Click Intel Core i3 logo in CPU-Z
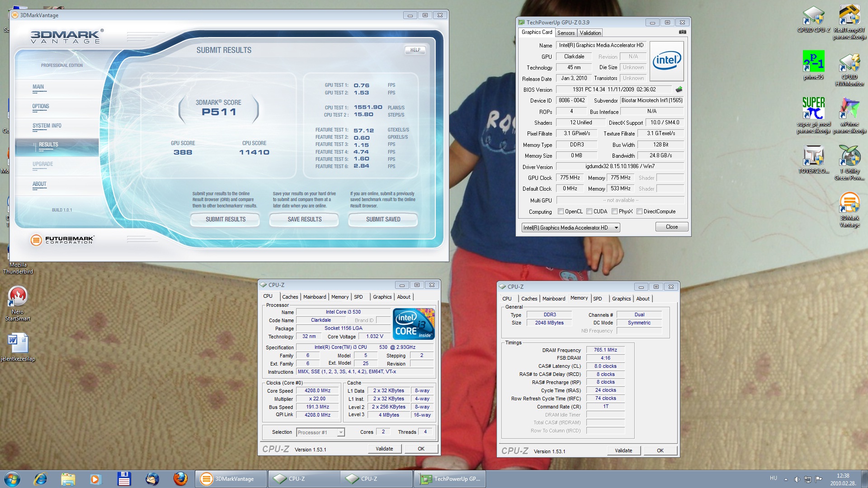This screenshot has width=868, height=488. pos(414,324)
